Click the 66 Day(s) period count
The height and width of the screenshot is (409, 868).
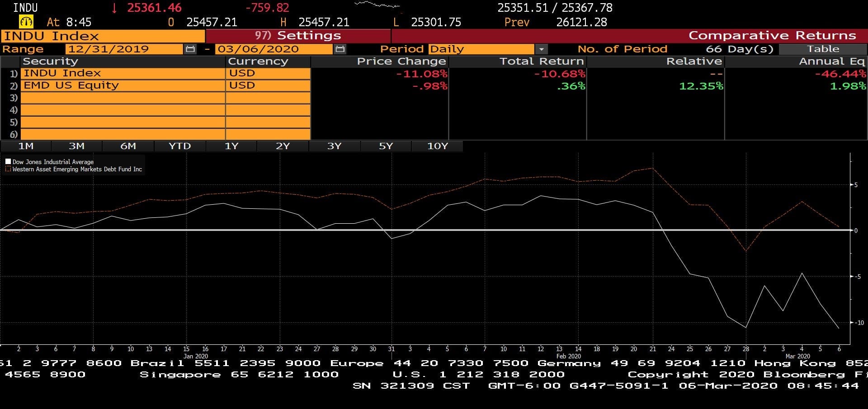tap(740, 49)
